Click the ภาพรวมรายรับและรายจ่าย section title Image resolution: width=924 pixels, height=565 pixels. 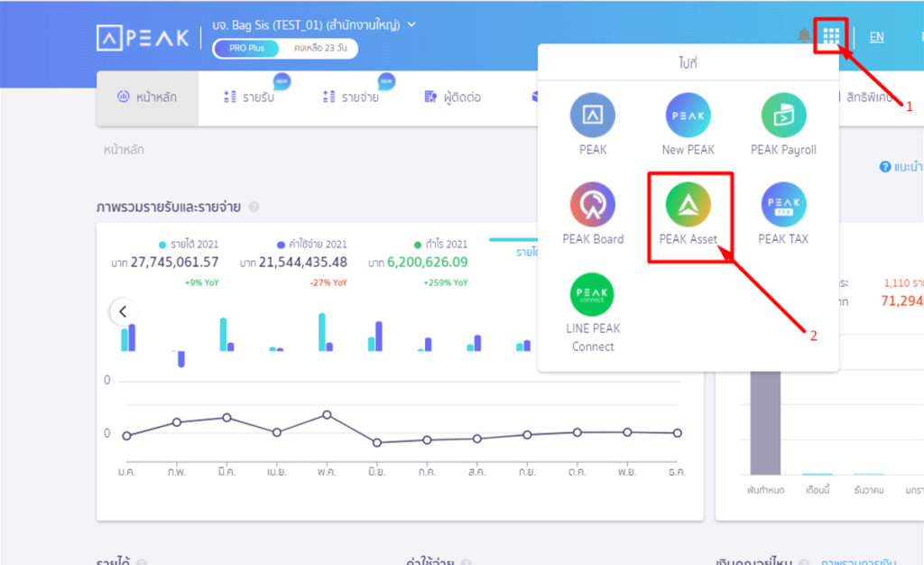tap(169, 207)
